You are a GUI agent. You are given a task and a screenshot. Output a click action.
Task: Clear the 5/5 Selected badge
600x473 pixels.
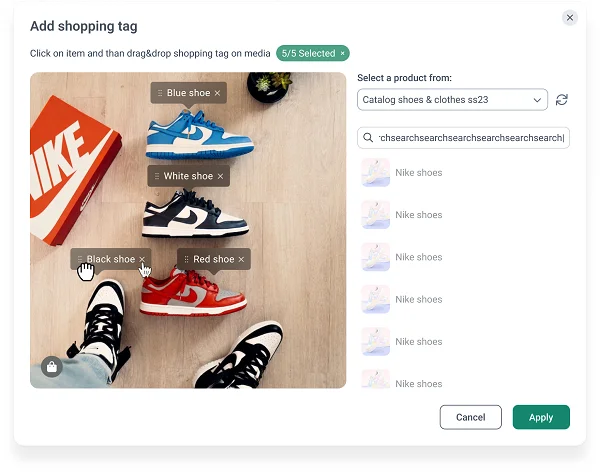click(x=342, y=53)
